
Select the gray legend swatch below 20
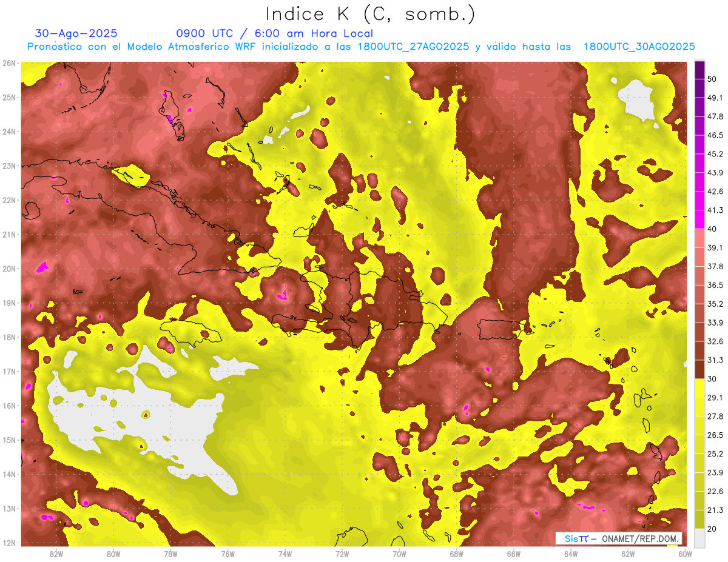coord(699,537)
